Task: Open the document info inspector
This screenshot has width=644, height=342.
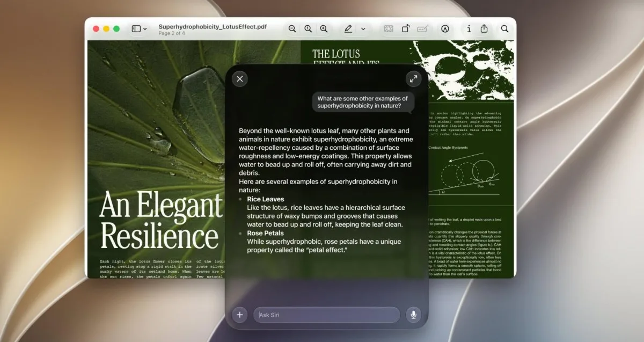Action: coord(469,29)
